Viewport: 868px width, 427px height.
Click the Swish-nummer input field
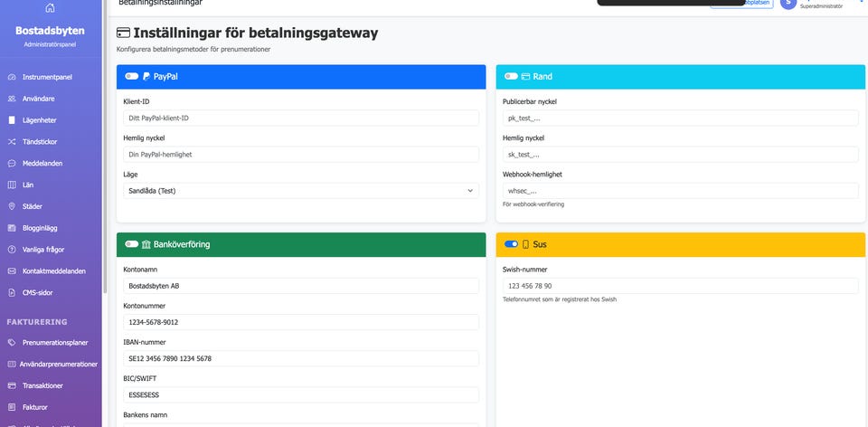click(680, 286)
